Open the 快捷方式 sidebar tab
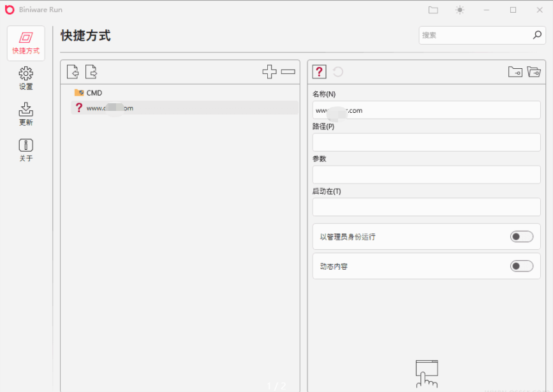Image resolution: width=553 pixels, height=392 pixels. [26, 43]
